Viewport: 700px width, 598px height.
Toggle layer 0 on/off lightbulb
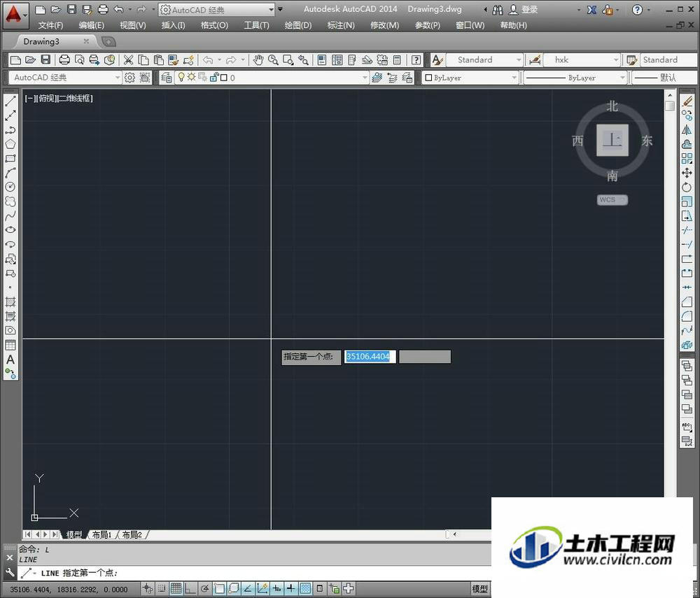click(181, 77)
